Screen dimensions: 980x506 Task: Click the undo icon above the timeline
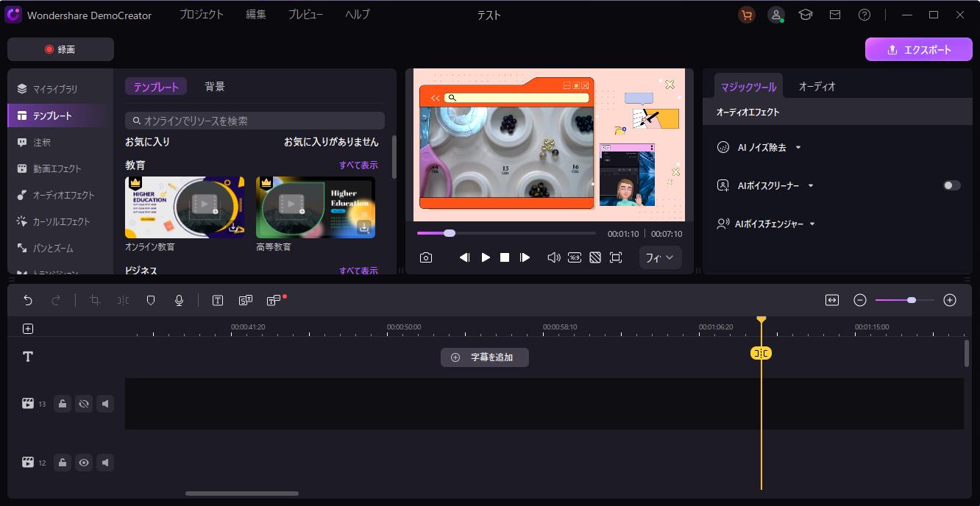click(28, 300)
